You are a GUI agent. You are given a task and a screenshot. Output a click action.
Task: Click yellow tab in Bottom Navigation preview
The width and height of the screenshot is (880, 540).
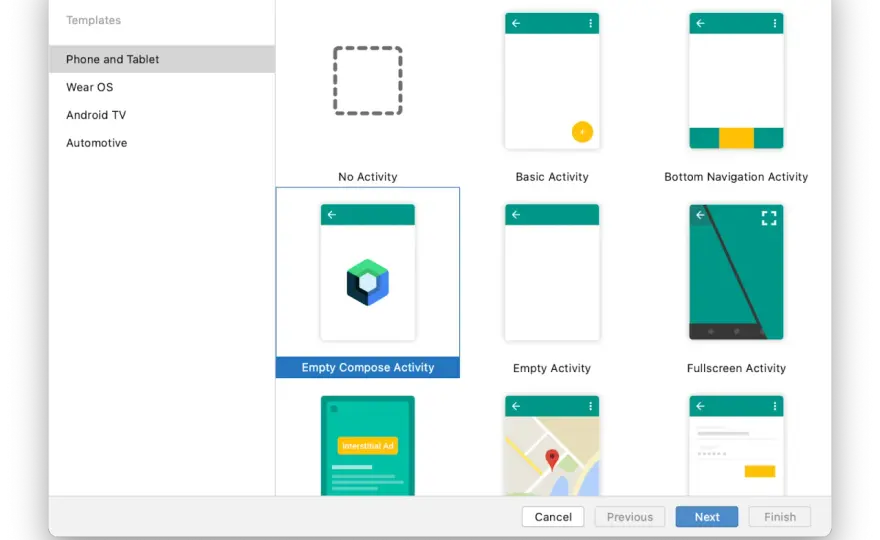coord(736,138)
